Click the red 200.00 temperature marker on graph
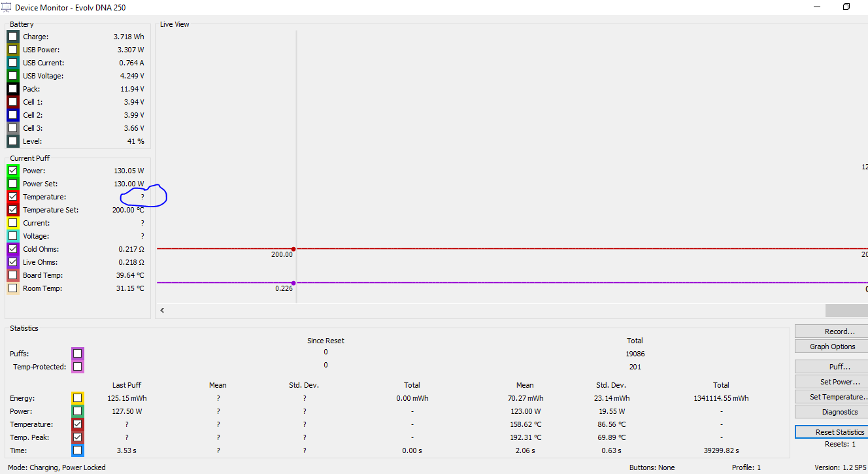The width and height of the screenshot is (868, 474). tap(293, 249)
